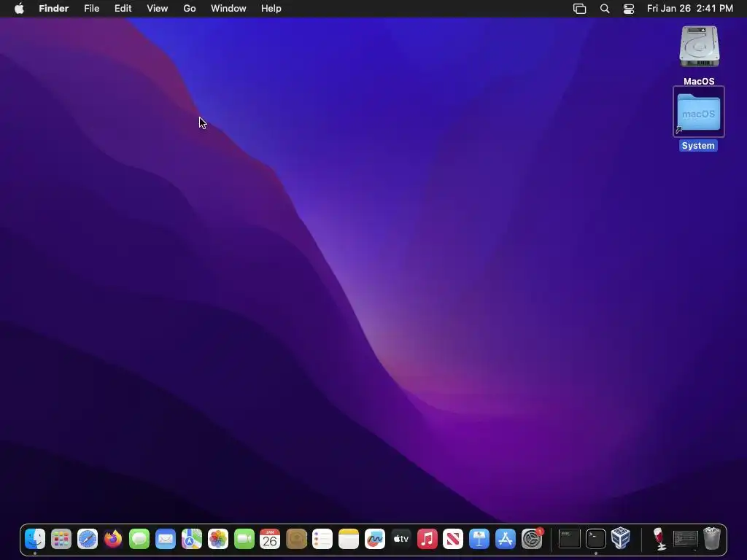This screenshot has height=560, width=747.
Task: Open Maps app in the Dock
Action: 192,539
